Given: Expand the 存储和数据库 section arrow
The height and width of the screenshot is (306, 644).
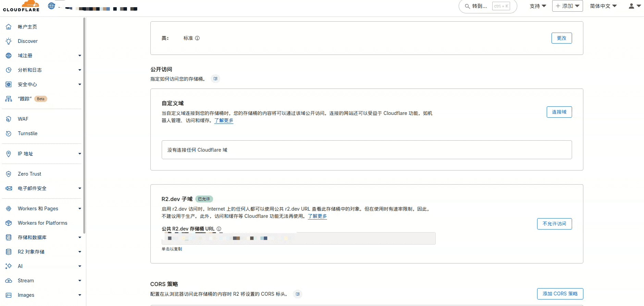Looking at the screenshot, I should click(80, 237).
